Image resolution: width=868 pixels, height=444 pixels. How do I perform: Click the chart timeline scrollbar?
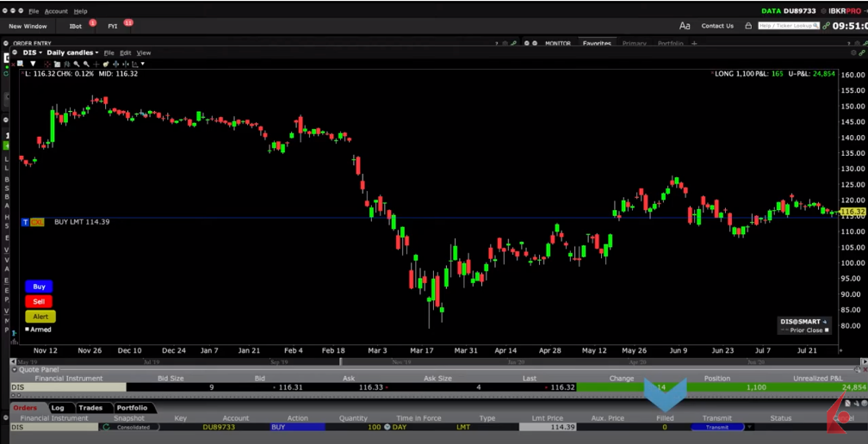(431, 361)
